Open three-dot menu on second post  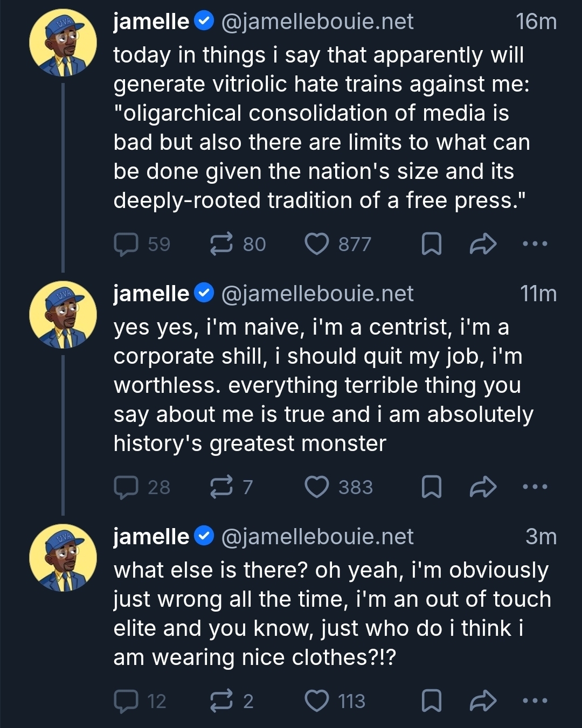click(535, 487)
